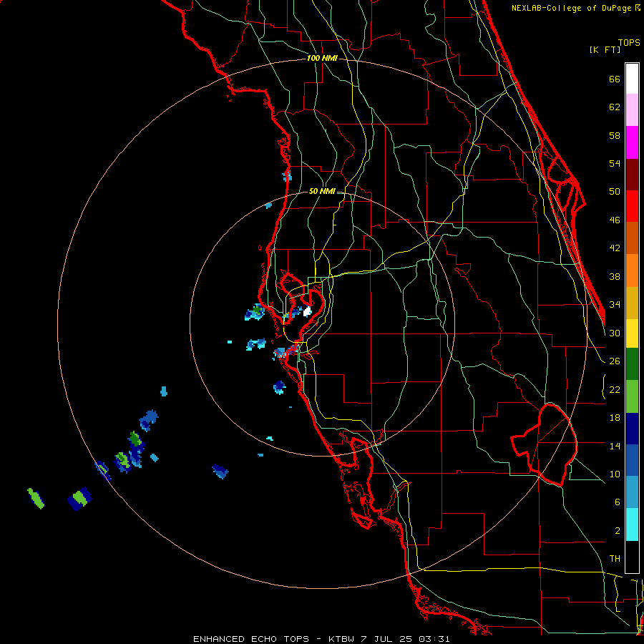
Task: Select the 34 legend value
Action: (x=615, y=304)
